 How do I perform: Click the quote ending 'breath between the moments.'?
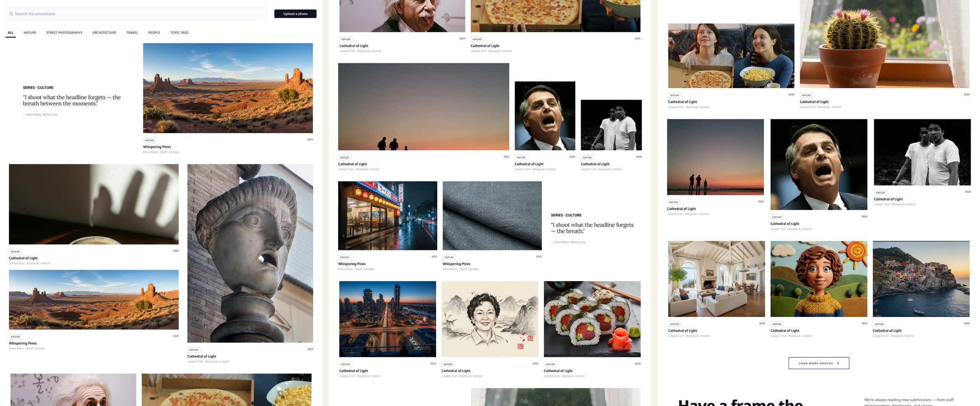[x=72, y=100]
